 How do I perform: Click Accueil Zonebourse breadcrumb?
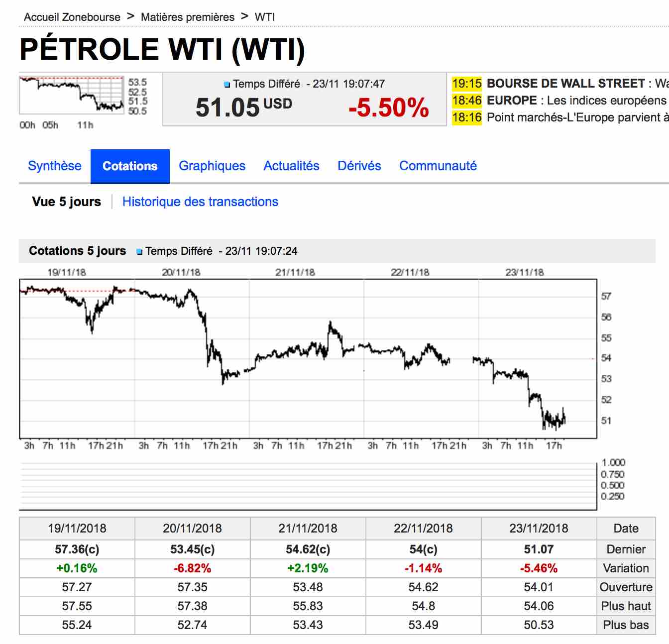coord(72,17)
